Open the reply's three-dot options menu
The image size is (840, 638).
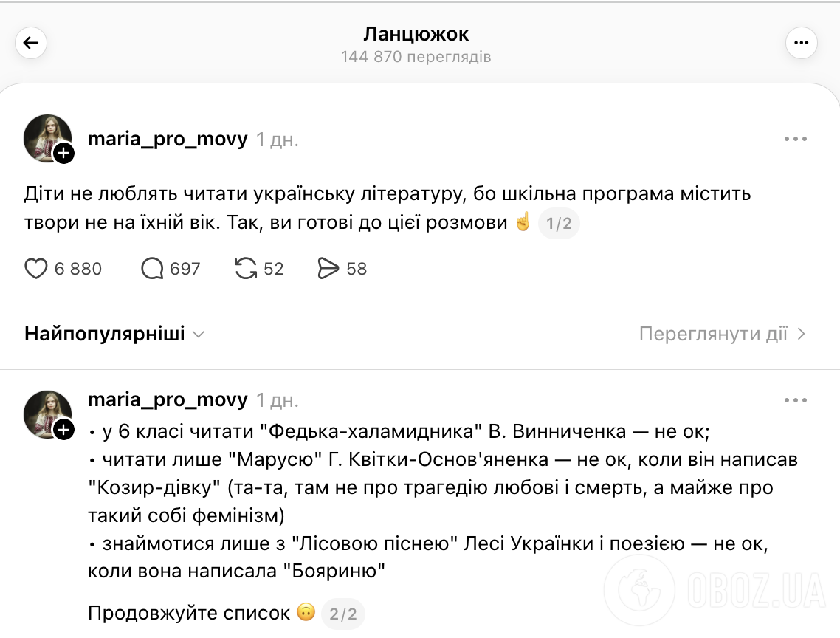coord(795,399)
